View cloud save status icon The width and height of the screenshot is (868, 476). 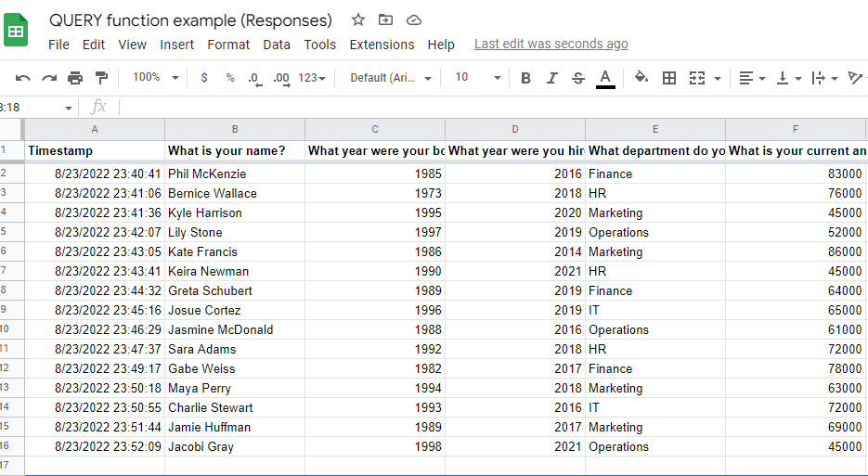[413, 20]
